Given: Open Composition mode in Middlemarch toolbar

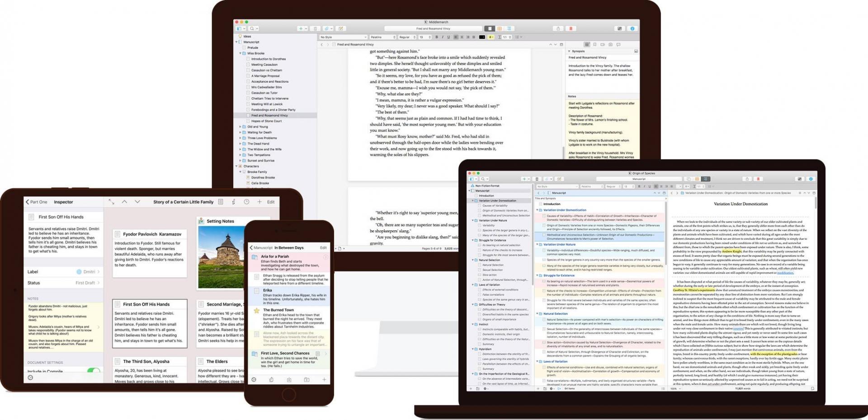Looking at the screenshot, I should [x=620, y=28].
